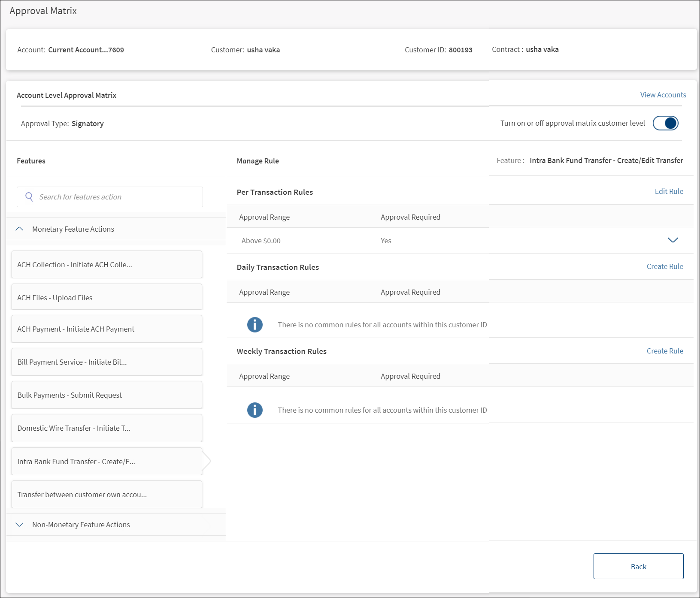This screenshot has width=700, height=598.
Task: Expand the Above $0.00 rule row
Action: (x=673, y=240)
